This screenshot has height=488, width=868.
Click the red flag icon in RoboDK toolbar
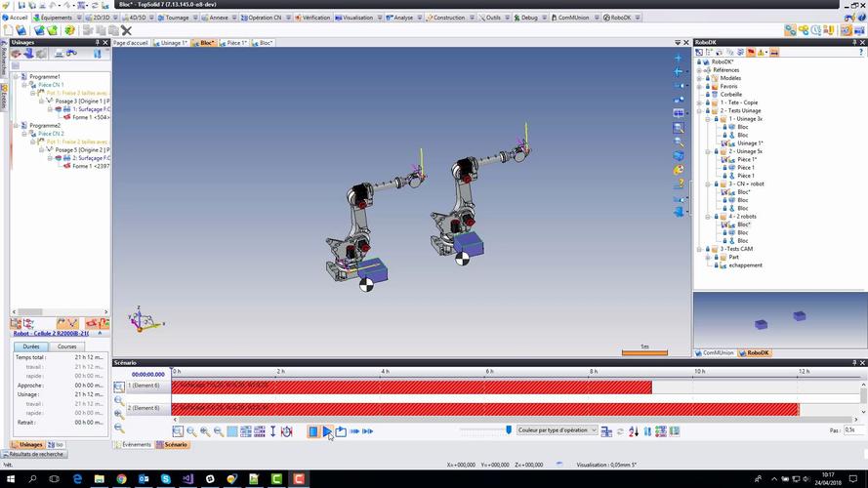point(750,52)
